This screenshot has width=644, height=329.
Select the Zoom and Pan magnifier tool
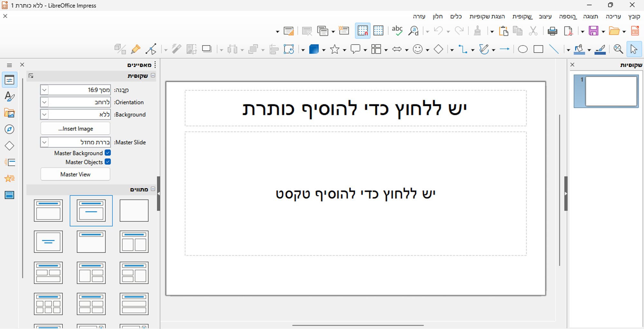[x=618, y=49]
